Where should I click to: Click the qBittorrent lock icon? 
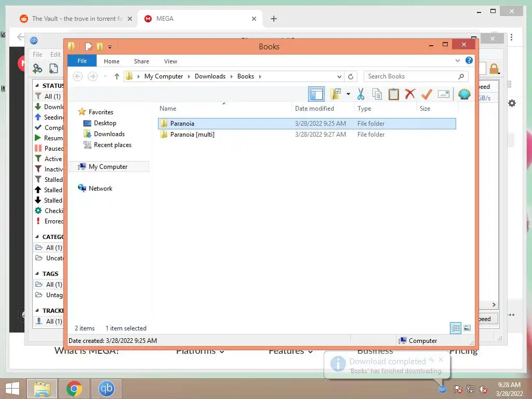coord(495,69)
